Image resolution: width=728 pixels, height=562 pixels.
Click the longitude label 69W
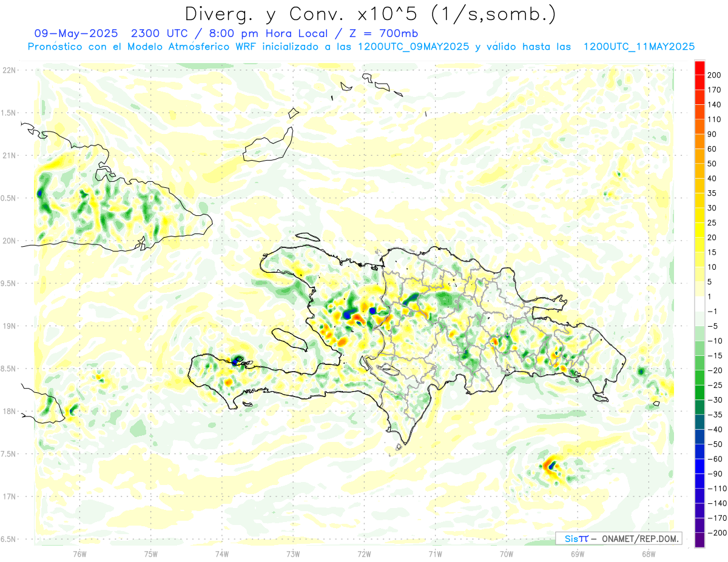tap(577, 553)
